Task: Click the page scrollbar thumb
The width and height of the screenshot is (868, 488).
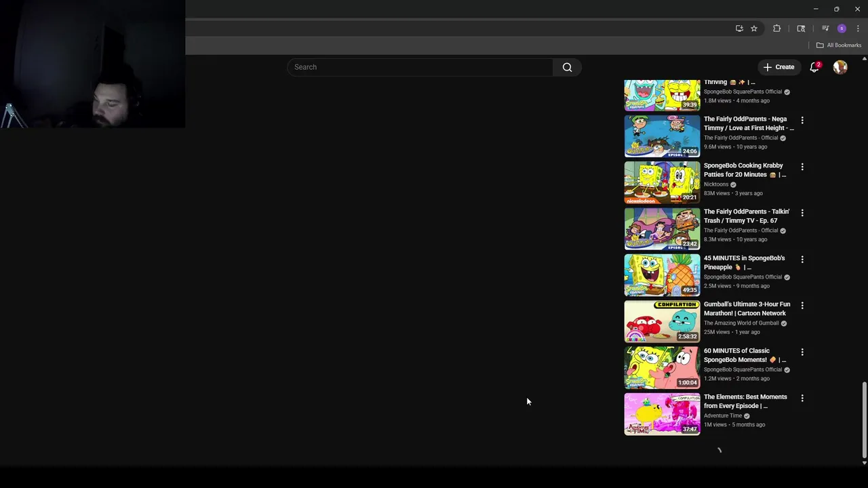Action: tap(864, 420)
